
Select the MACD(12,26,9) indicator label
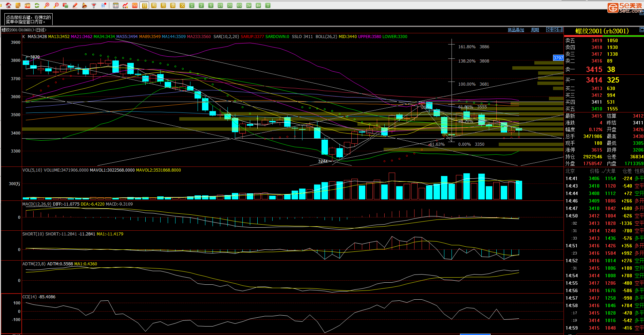(x=37, y=204)
